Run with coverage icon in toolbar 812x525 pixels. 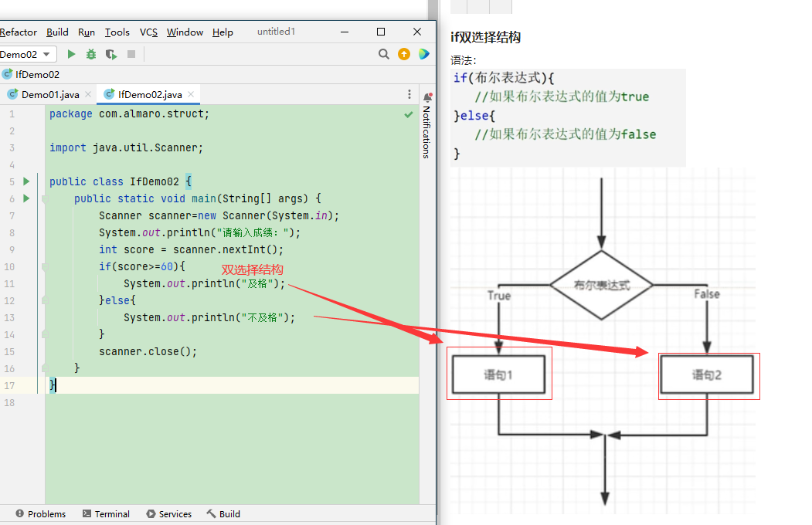point(110,54)
